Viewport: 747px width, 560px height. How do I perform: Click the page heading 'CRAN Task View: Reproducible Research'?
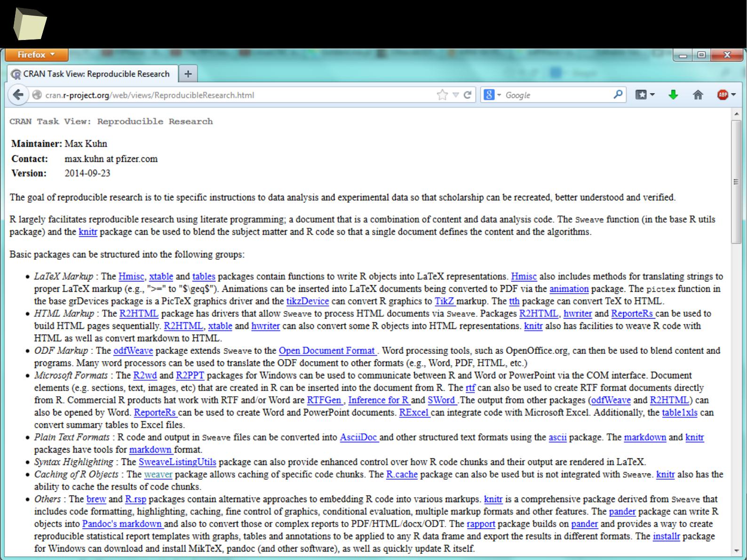tap(111, 121)
